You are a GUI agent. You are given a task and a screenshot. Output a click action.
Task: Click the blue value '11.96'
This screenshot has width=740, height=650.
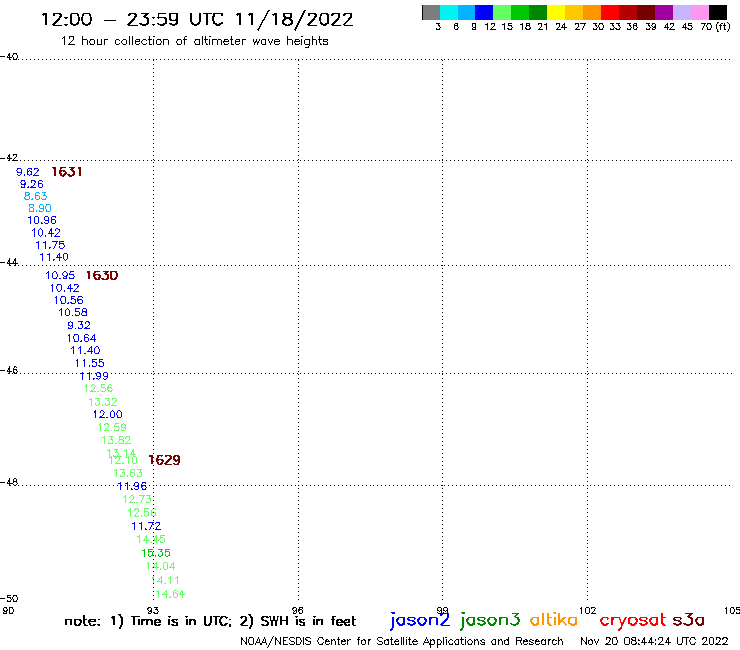(132, 486)
